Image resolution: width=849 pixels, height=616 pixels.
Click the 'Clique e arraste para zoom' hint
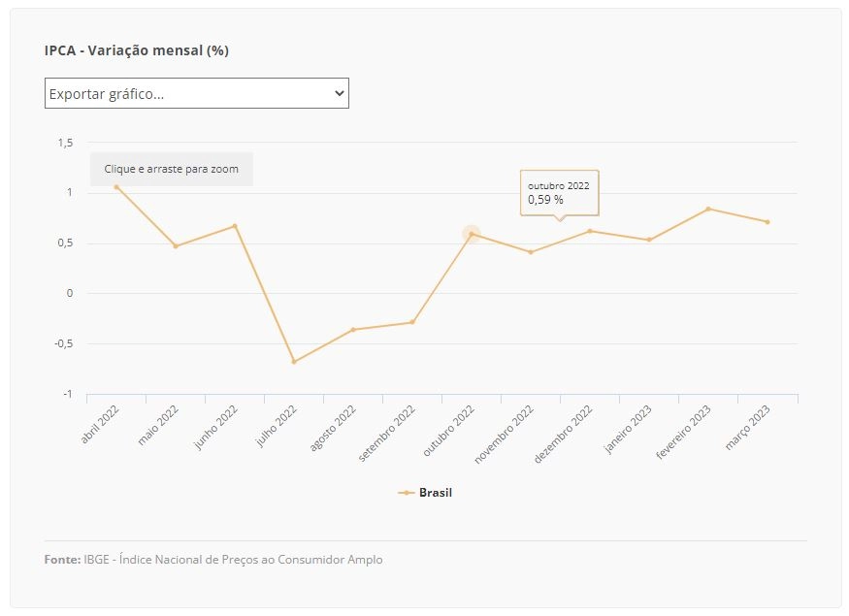click(x=172, y=169)
